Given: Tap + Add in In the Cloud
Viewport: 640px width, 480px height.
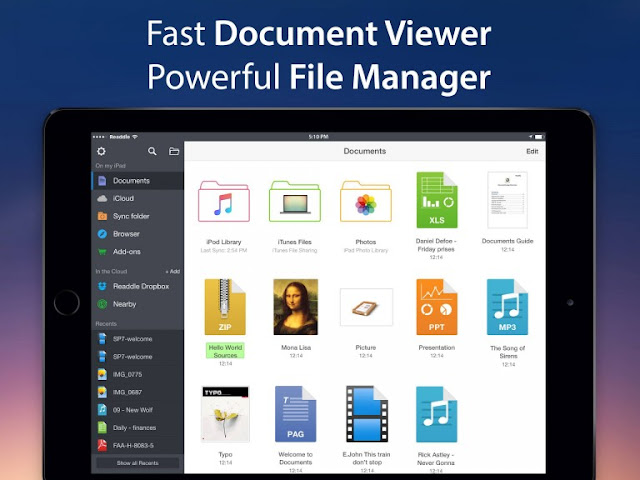Looking at the screenshot, I should [x=173, y=271].
